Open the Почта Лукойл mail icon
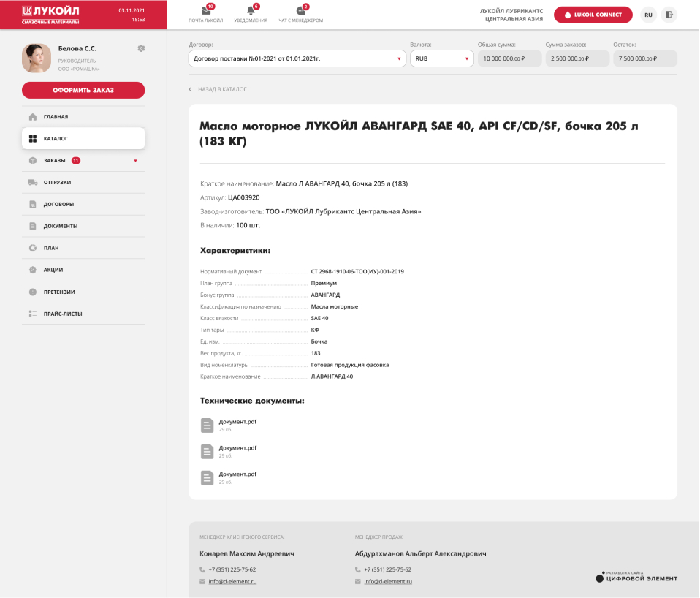 click(205, 12)
